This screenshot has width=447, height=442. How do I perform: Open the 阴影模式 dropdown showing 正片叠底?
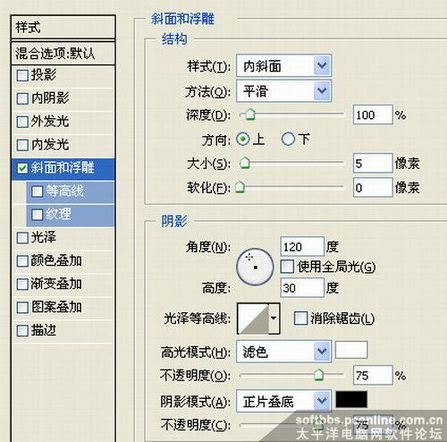coord(284,401)
